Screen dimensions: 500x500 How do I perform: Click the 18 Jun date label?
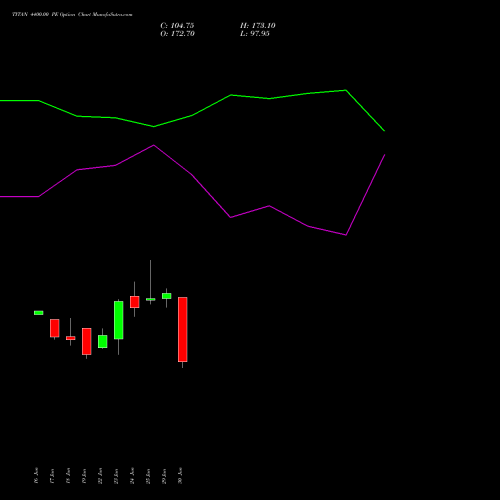pyautogui.click(x=68, y=475)
